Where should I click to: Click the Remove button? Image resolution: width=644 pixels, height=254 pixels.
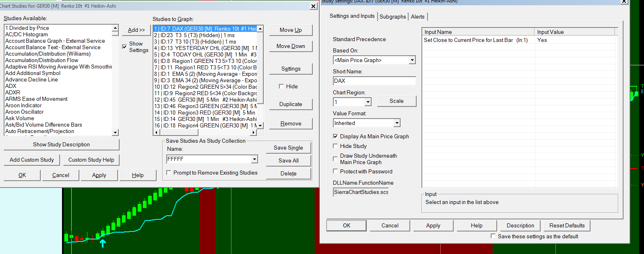click(x=291, y=123)
